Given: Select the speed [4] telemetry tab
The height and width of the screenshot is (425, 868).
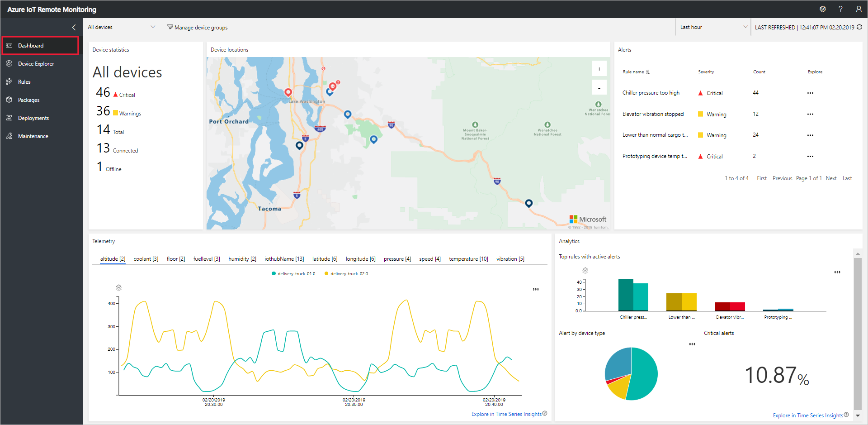Looking at the screenshot, I should pos(430,259).
